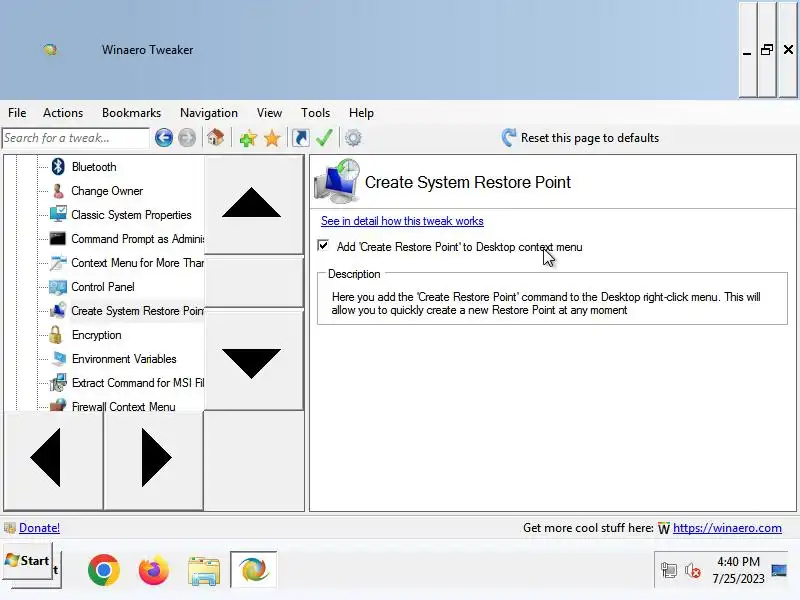The image size is (800, 600).
Task: Click the Show Desktop icon beside clock
Action: coord(779,570)
